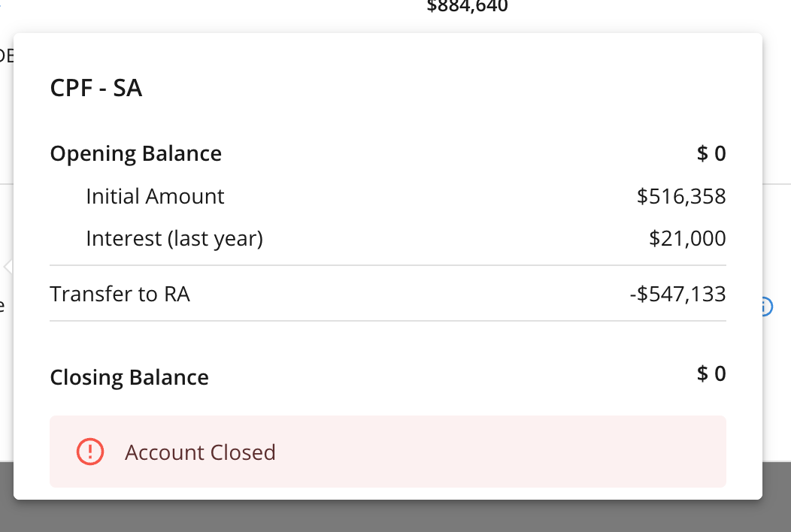This screenshot has width=791, height=532.
Task: Select the Closing Balance label
Action: point(129,376)
